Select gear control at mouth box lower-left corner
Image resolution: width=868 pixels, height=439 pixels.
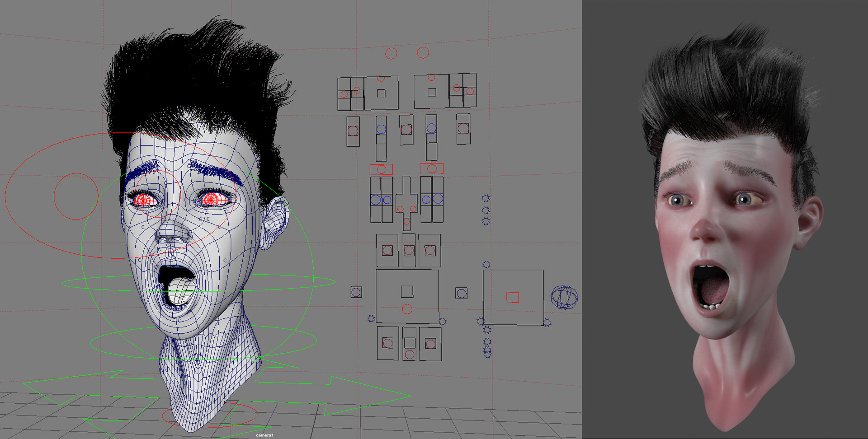click(x=371, y=318)
